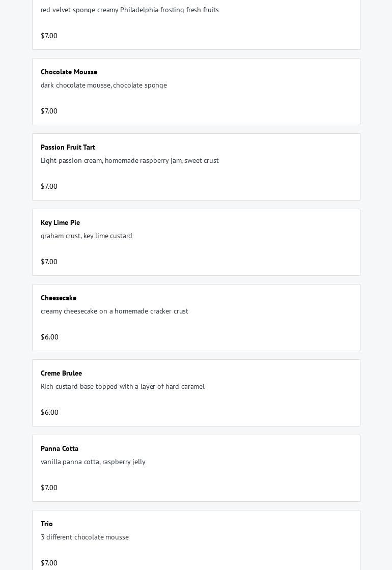The image size is (392, 570).
Task: Click the red velvet sponge description text
Action: [130, 10]
